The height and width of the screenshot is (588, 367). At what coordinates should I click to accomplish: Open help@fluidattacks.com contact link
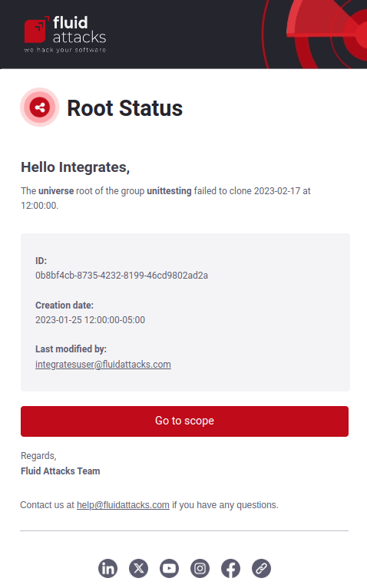click(x=123, y=505)
